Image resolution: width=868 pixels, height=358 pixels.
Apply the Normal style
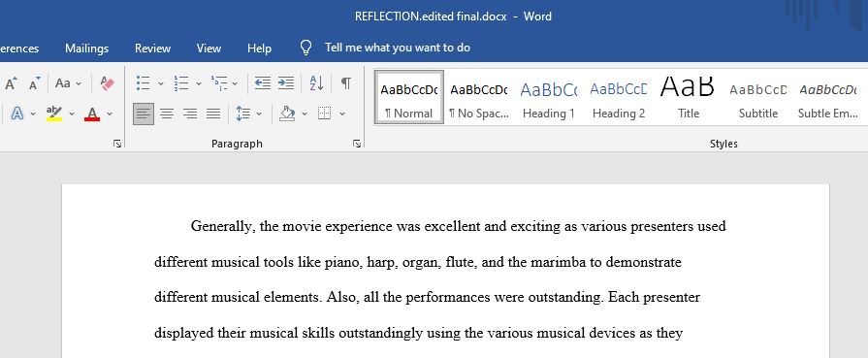[409, 96]
